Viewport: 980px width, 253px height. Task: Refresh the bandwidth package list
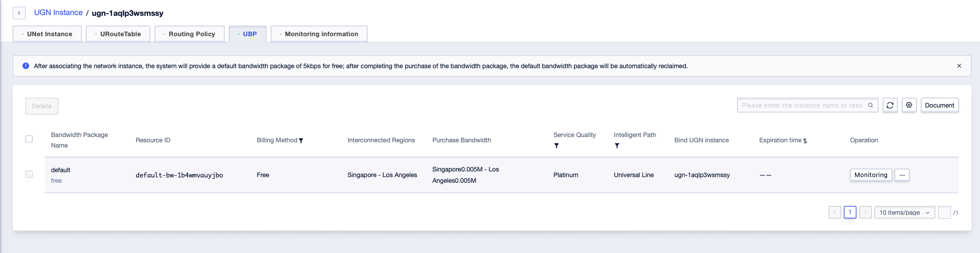(x=890, y=105)
